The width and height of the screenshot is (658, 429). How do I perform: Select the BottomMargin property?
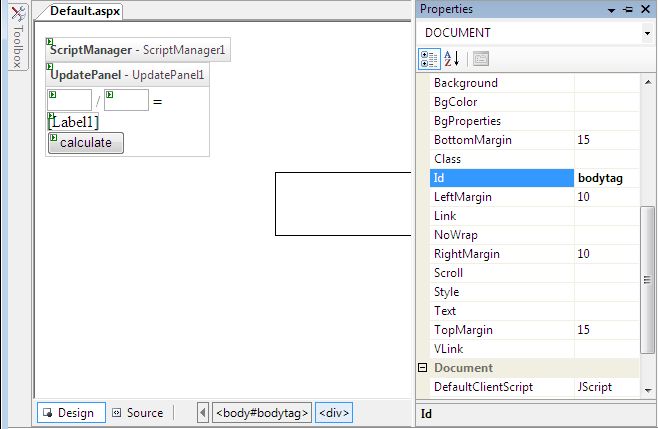coord(502,140)
